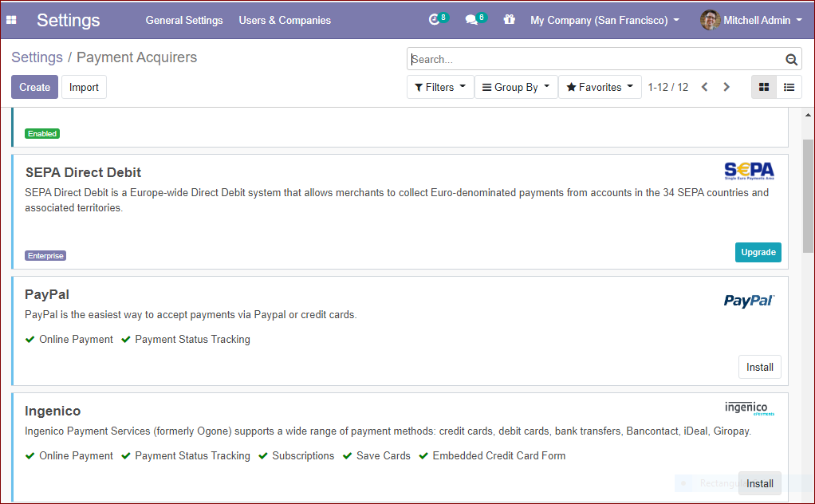Click Ingenico's Payment Status Tracking label

pyautogui.click(x=192, y=455)
